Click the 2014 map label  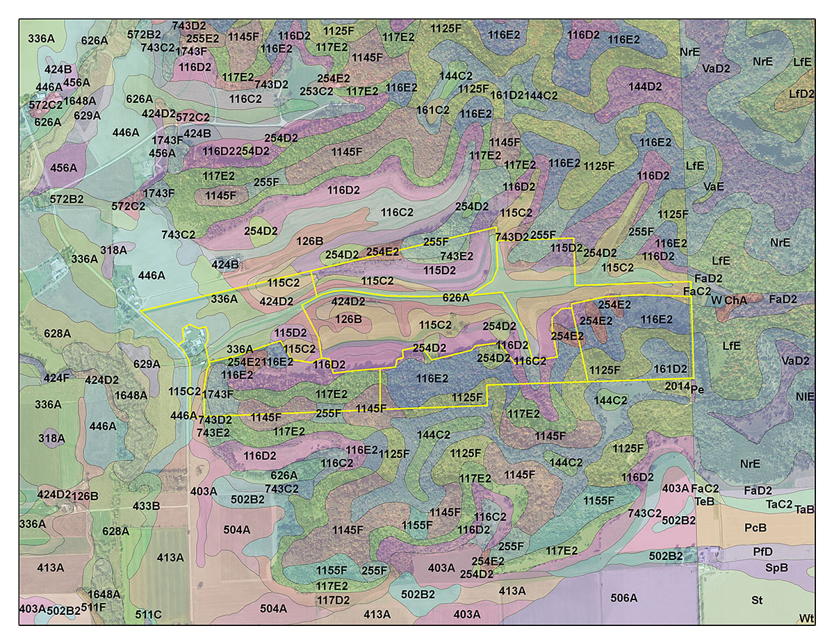tap(677, 386)
